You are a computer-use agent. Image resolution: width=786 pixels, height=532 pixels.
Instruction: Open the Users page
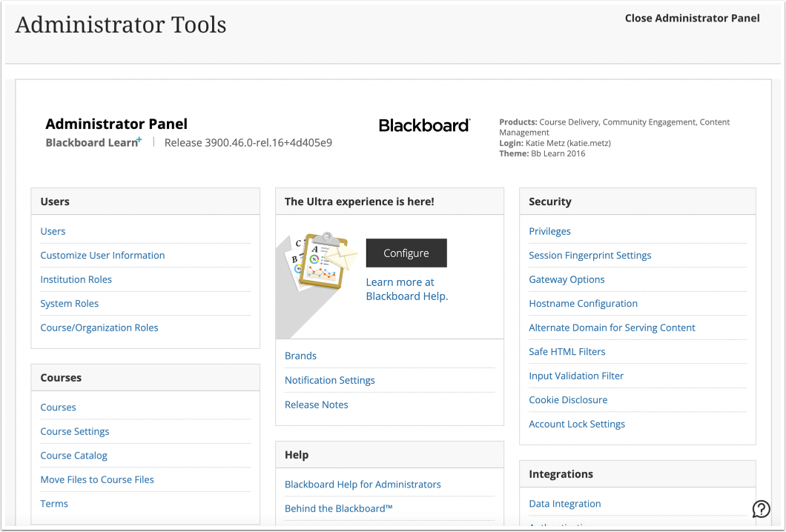pyautogui.click(x=53, y=230)
